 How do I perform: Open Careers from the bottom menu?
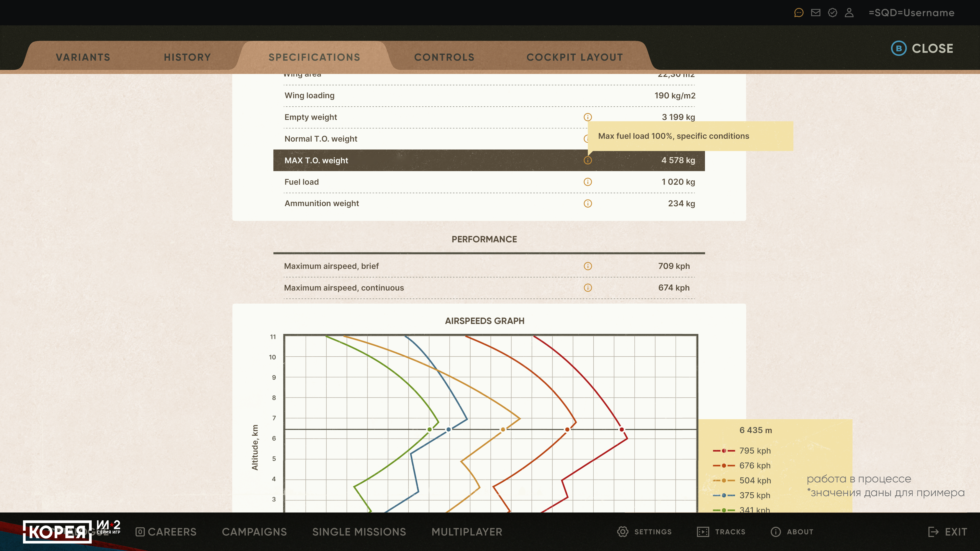tap(166, 532)
